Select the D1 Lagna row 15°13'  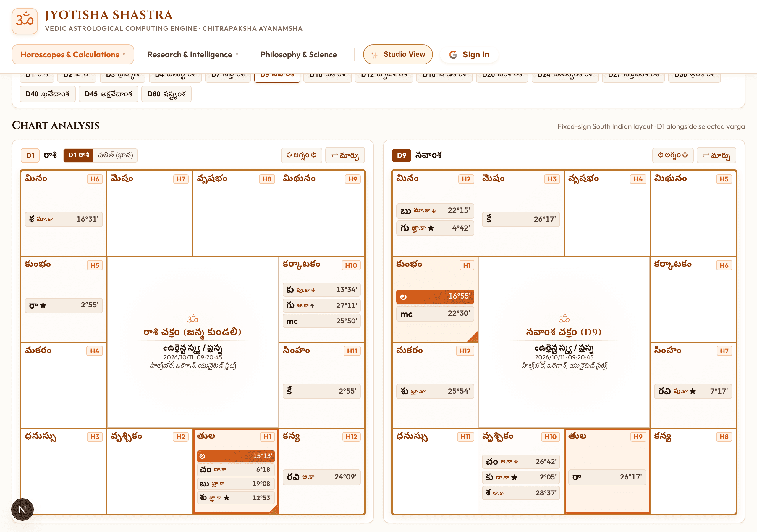coord(236,456)
